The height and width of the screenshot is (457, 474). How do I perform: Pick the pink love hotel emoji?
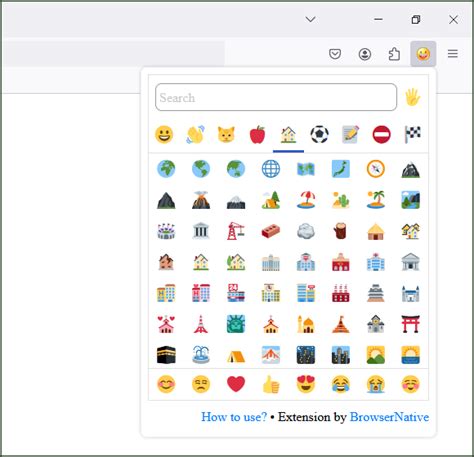point(201,293)
